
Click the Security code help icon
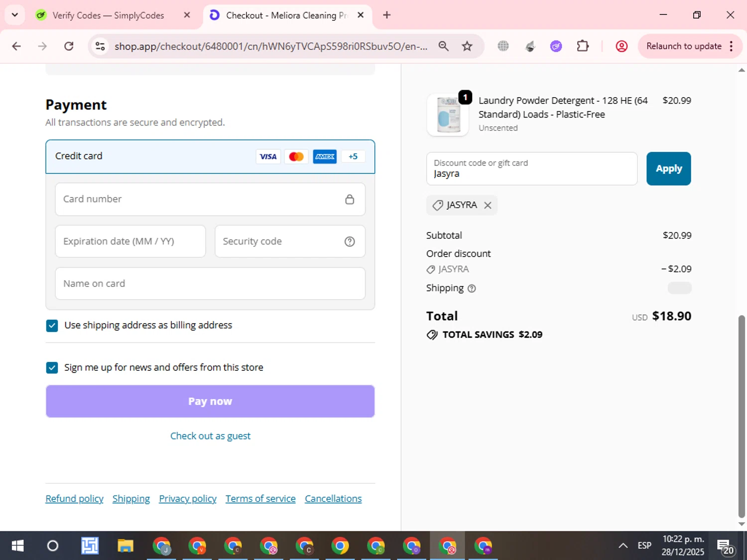(350, 241)
